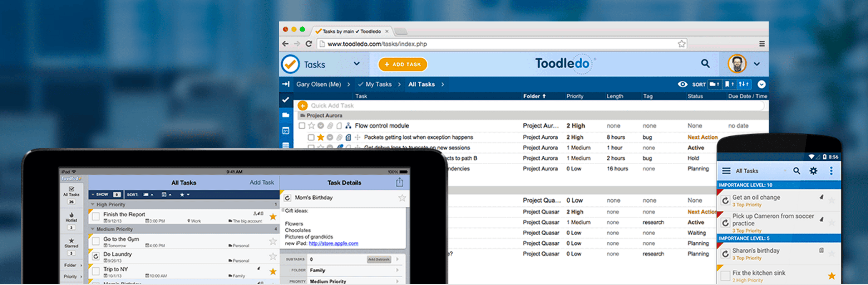The height and width of the screenshot is (285, 868).
Task: Sort by the Folder column header
Action: (x=534, y=96)
